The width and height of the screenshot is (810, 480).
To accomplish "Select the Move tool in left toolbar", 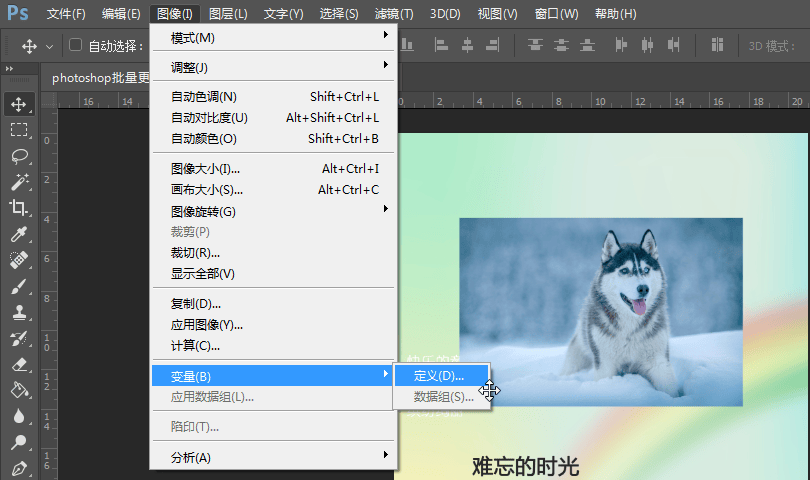I will pos(19,104).
